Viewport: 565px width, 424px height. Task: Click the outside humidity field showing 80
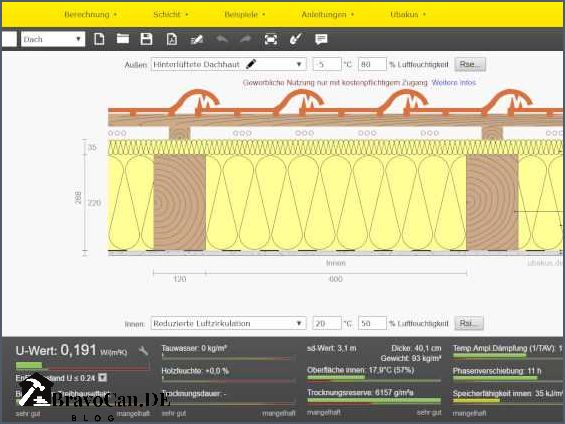point(372,64)
